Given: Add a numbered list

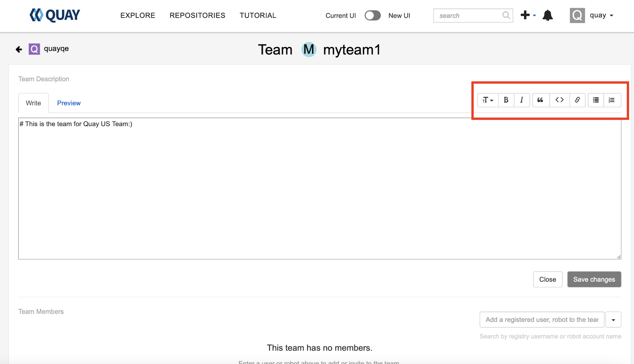Looking at the screenshot, I should coord(612,100).
